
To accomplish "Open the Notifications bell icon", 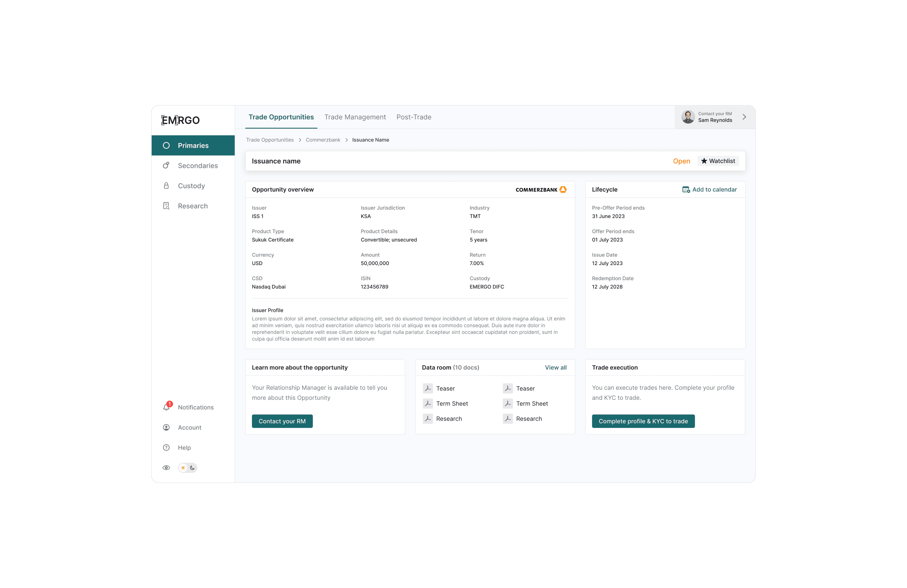I will pos(167,407).
